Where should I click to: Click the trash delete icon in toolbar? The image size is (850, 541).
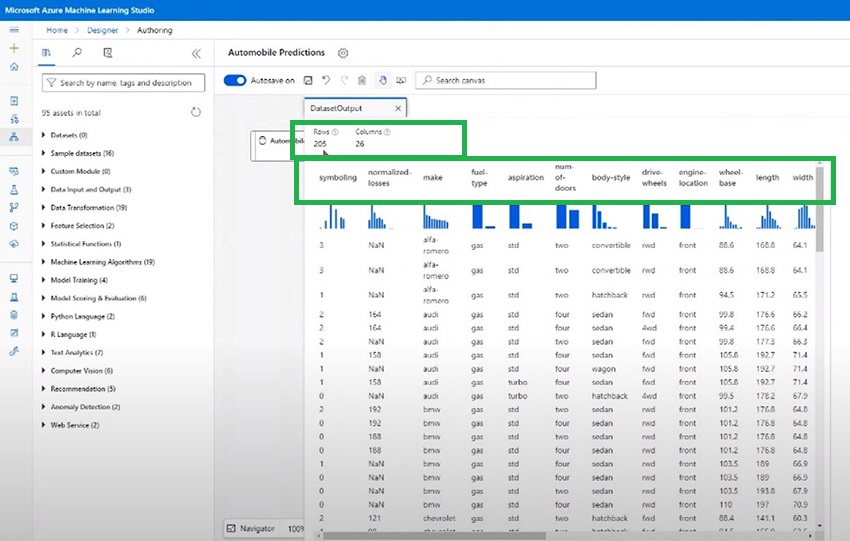[x=361, y=80]
